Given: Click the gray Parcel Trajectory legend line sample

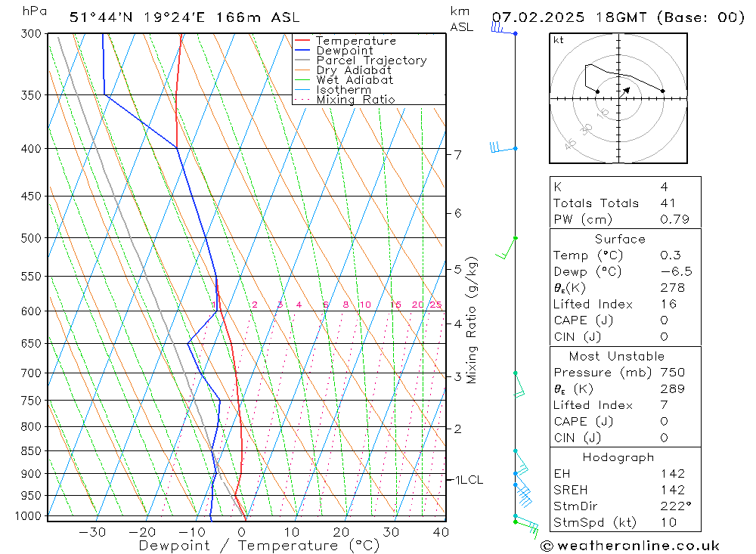Looking at the screenshot, I should [302, 60].
